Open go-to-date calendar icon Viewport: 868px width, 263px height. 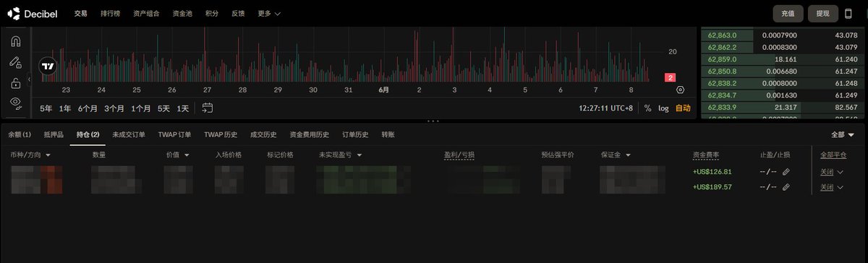coord(208,108)
